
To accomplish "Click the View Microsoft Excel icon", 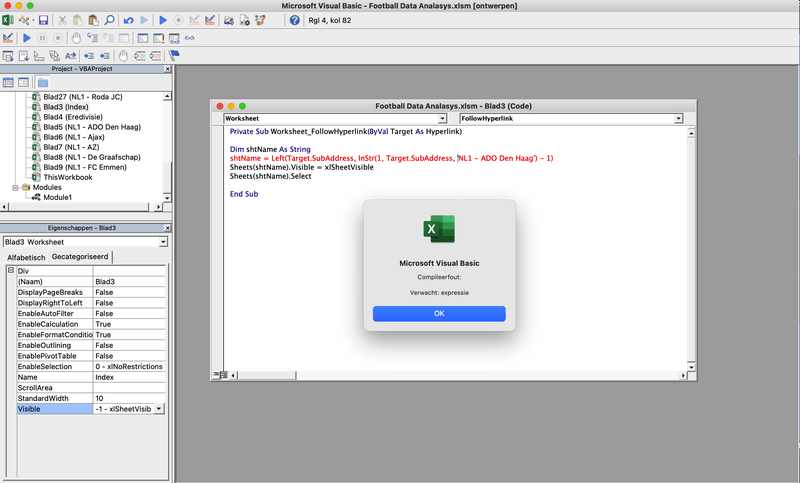I will pyautogui.click(x=8, y=20).
